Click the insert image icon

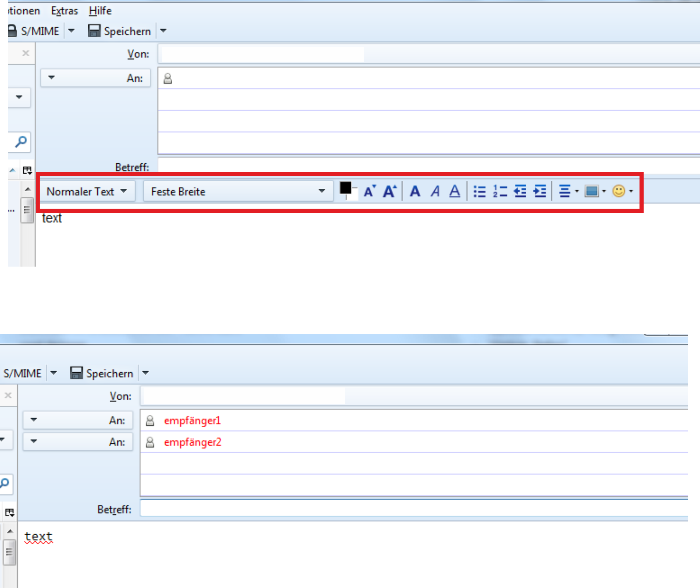[591, 191]
